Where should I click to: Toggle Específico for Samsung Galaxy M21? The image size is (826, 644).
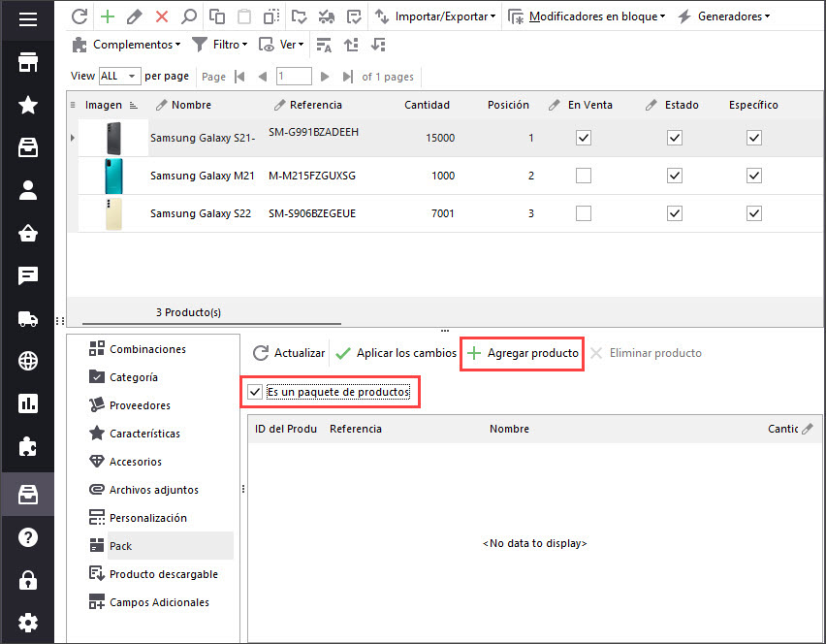[754, 176]
